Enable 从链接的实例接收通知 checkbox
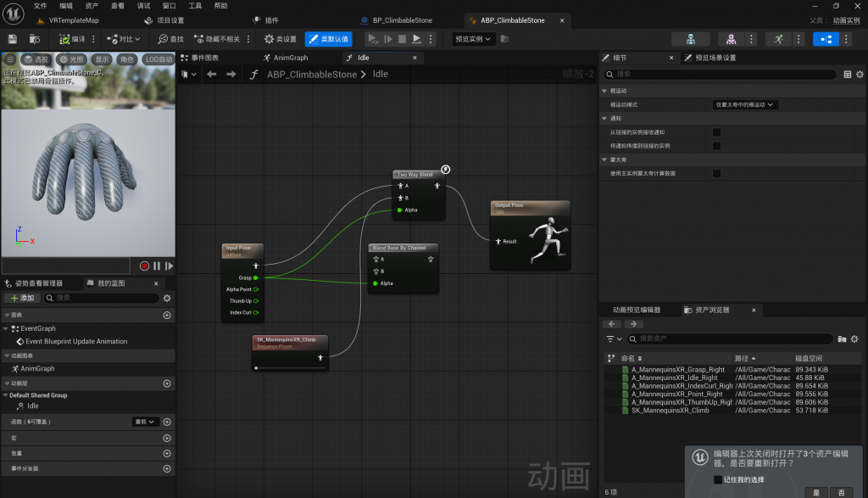Screen dimensions: 868x498 (x=716, y=132)
